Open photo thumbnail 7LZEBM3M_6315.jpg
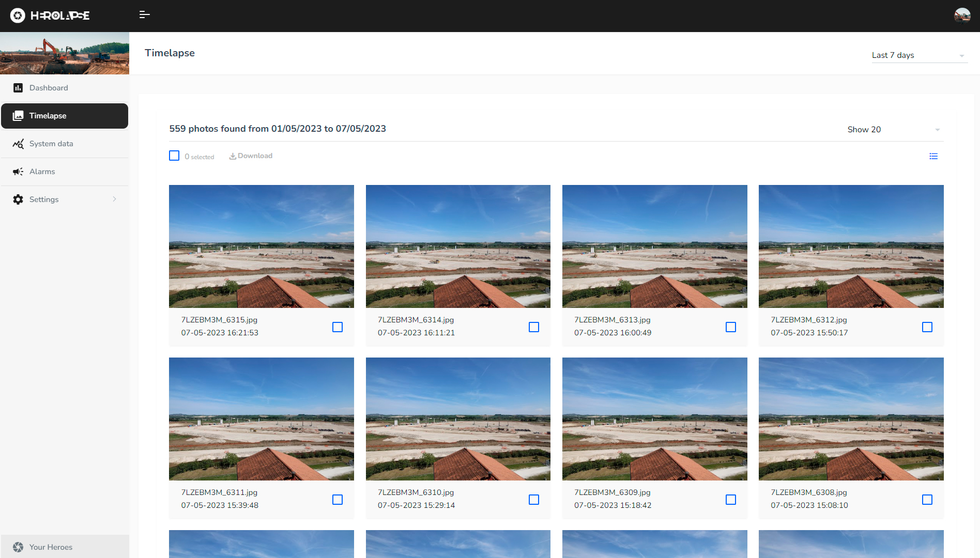Viewport: 980px width, 558px height. point(262,246)
